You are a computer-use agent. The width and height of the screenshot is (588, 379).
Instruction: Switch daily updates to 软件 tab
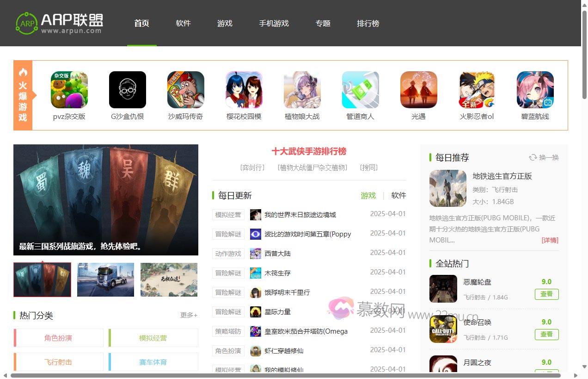(398, 195)
